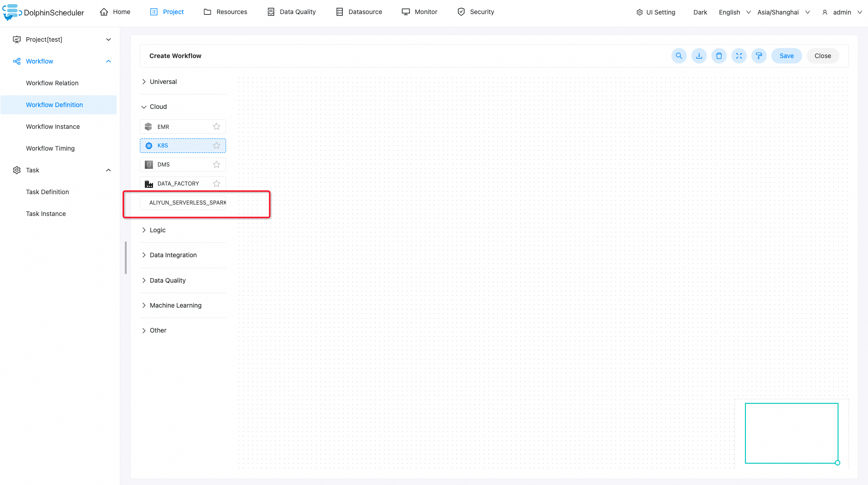
Task: Select the DATA_FACTORY task icon
Action: tap(148, 184)
